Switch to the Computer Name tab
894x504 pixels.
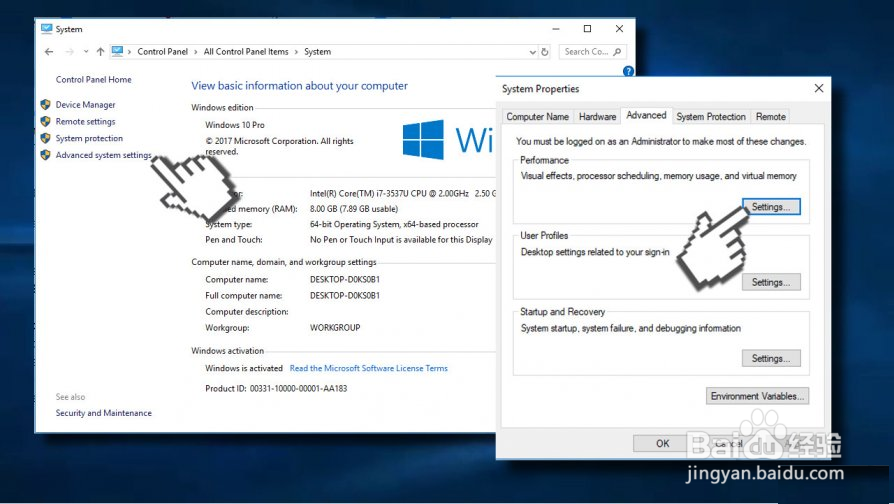coord(538,117)
